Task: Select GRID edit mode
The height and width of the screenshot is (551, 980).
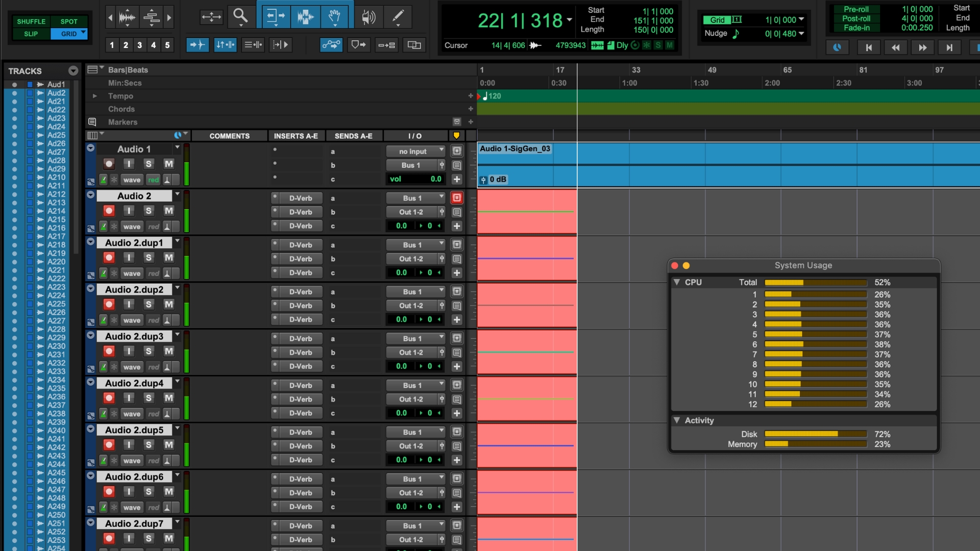Action: [69, 34]
